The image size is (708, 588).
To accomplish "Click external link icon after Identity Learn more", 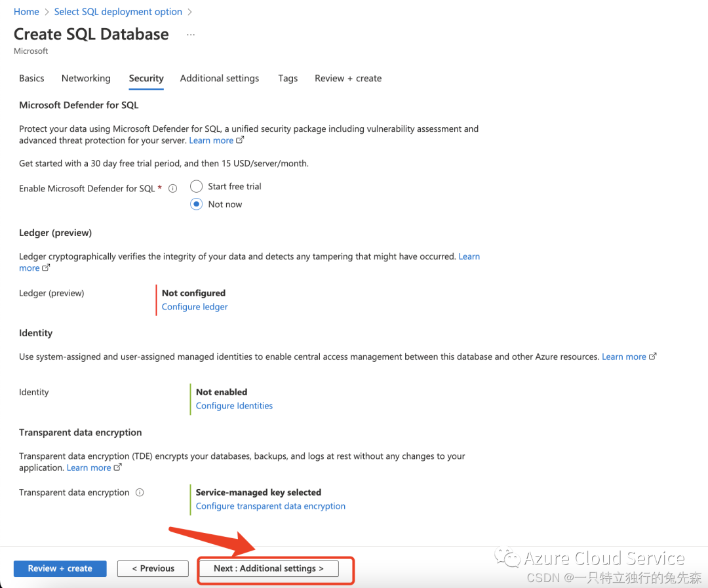I will click(652, 357).
